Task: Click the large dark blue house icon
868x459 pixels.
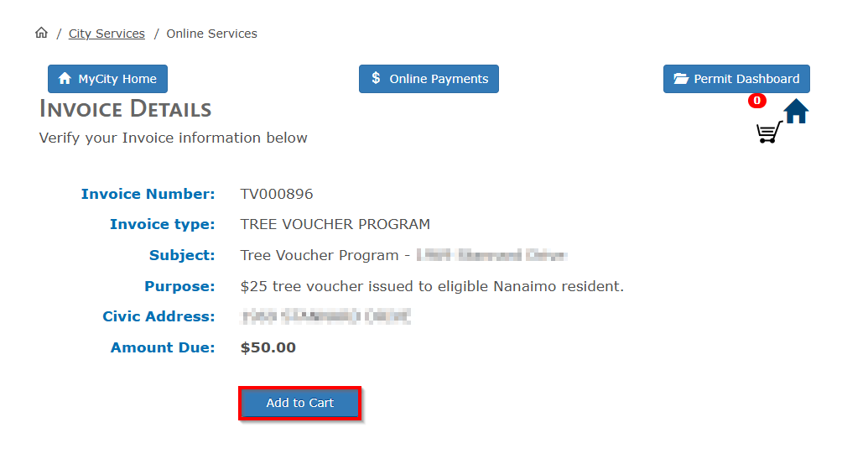Action: 796,111
